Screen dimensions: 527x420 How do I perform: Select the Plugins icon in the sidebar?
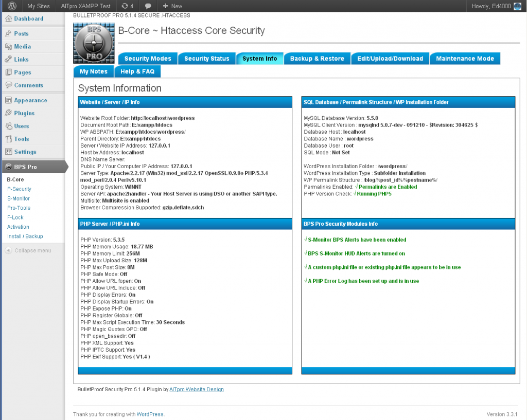pyautogui.click(x=9, y=113)
